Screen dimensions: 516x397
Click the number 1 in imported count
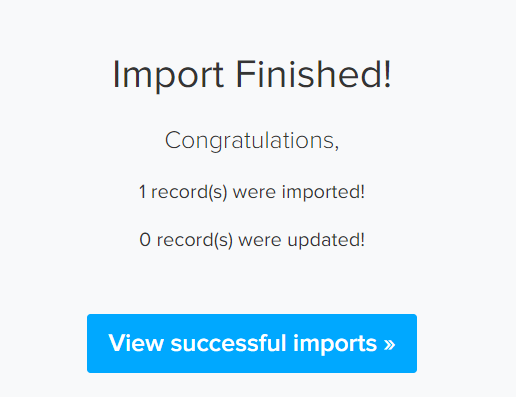coord(142,192)
